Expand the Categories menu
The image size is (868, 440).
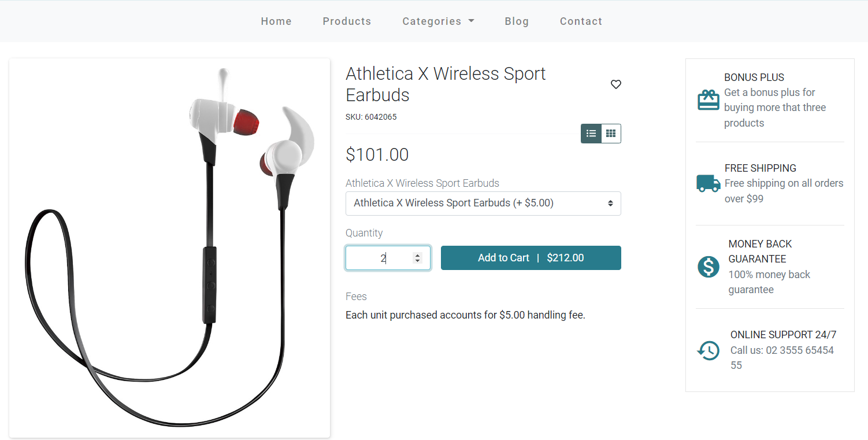438,21
